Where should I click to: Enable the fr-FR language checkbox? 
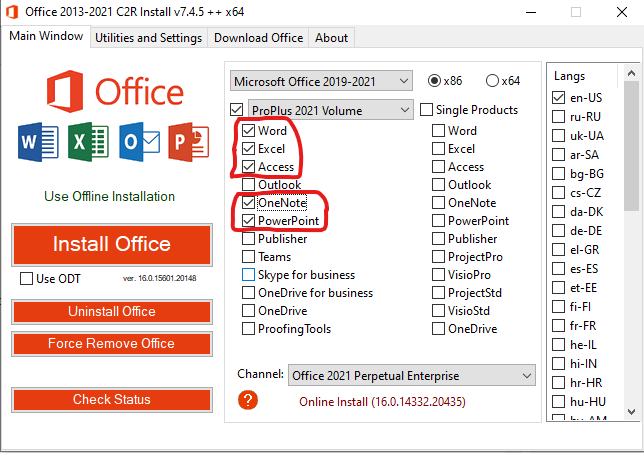(x=559, y=326)
